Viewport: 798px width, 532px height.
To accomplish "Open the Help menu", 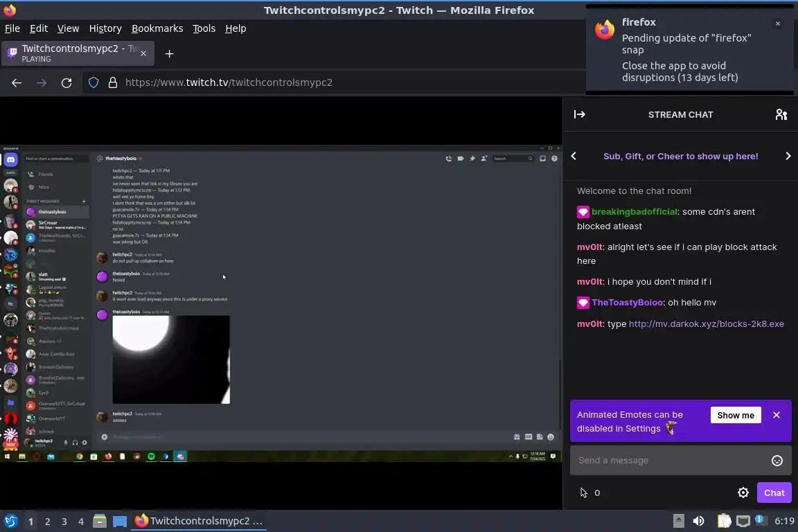I will [236, 28].
